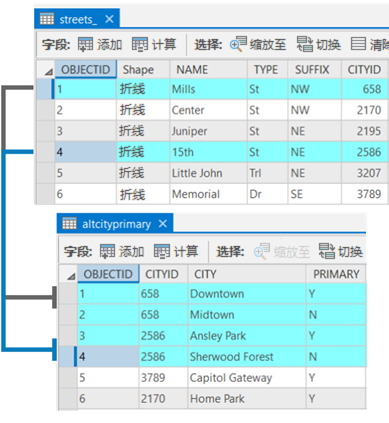Image resolution: width=389 pixels, height=423 pixels.
Task: Close the streets_ table tab
Action: coord(109,19)
